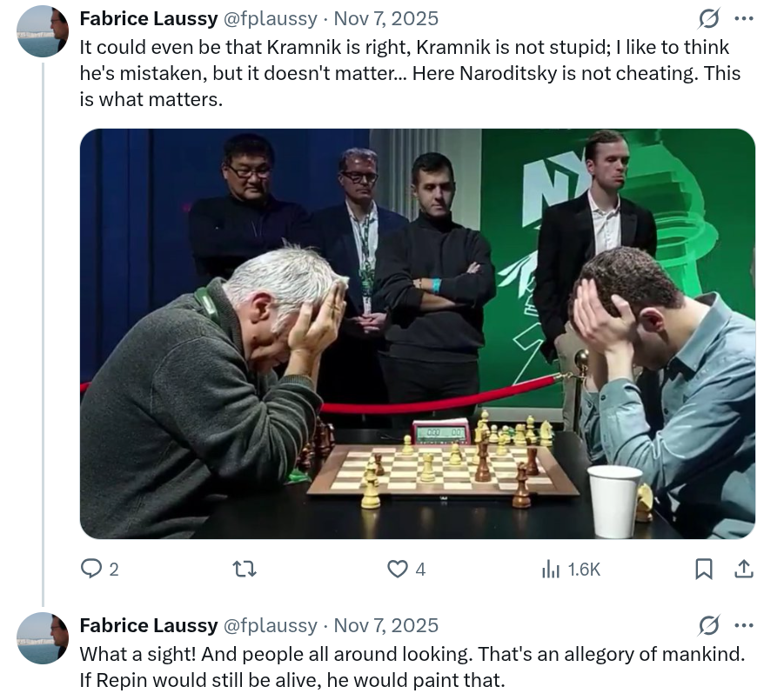Click the @fplaussy handle on the second tweet
This screenshot has height=700, width=764.
coord(271,625)
